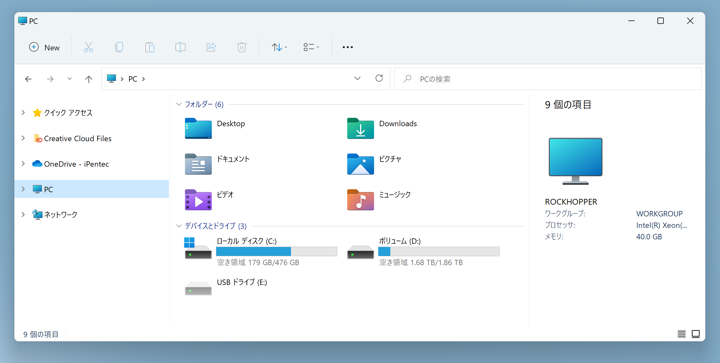Screen dimensions: 720x363
Task: Click the 9 個の項目 heading in details pane
Action: (x=568, y=105)
